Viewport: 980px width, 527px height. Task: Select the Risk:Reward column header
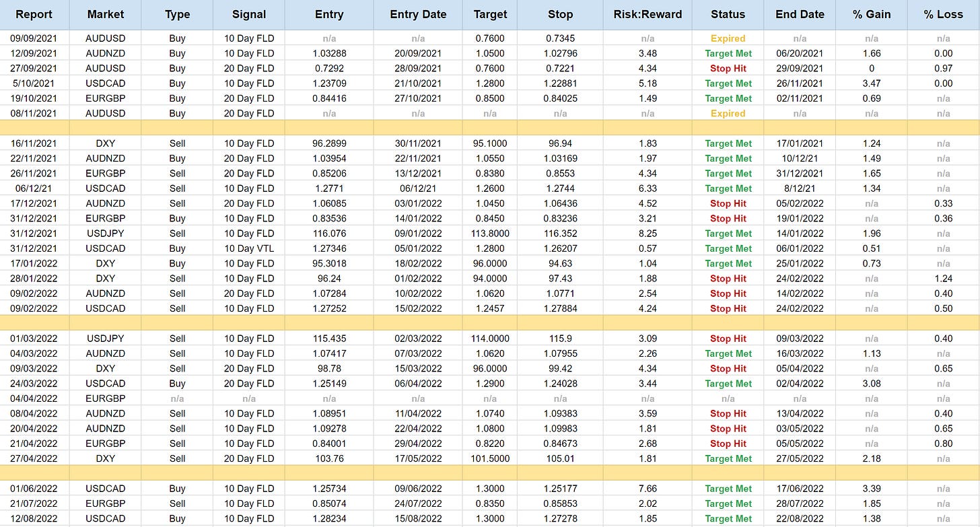coord(647,14)
